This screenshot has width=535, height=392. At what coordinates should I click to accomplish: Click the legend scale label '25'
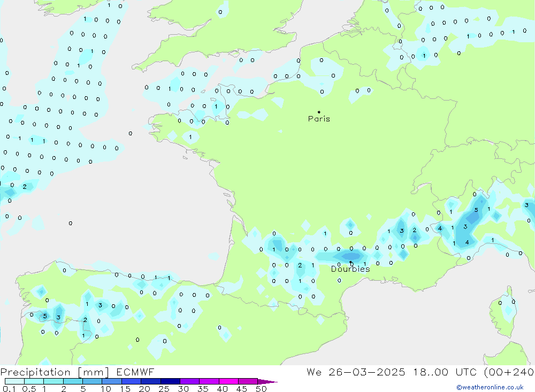point(164,389)
